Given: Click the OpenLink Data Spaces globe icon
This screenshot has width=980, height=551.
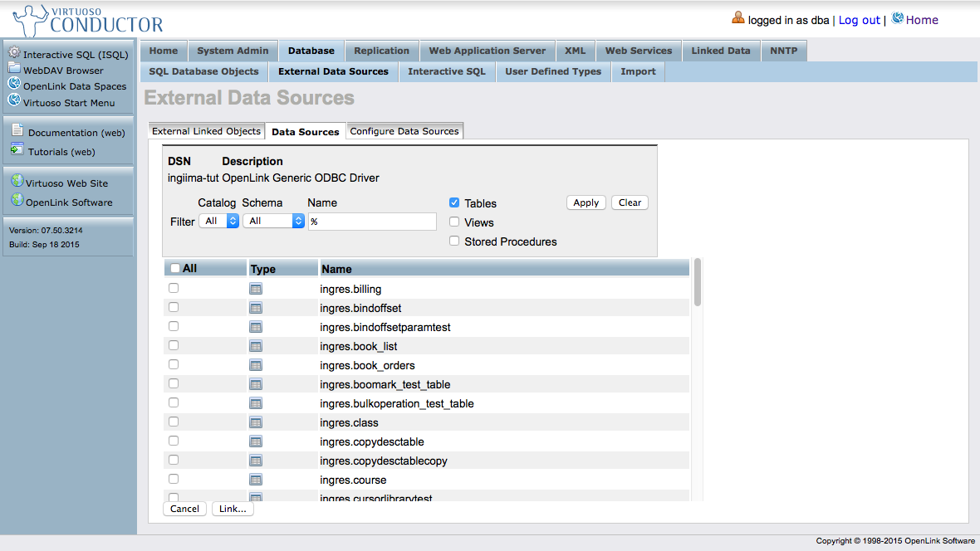Looking at the screenshot, I should pos(14,84).
